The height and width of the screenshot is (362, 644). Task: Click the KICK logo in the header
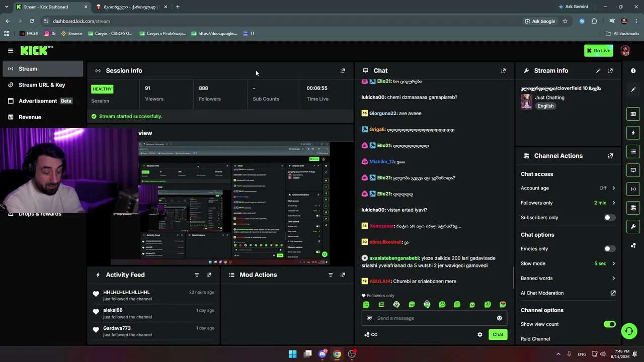coord(36,50)
